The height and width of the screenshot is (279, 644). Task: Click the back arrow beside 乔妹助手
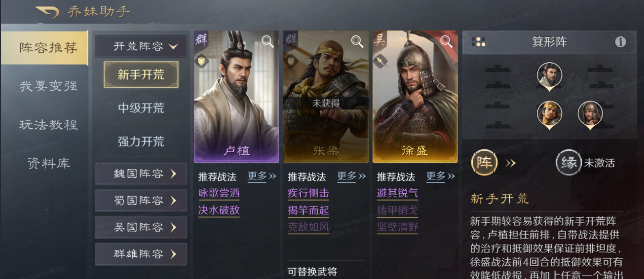(x=47, y=11)
